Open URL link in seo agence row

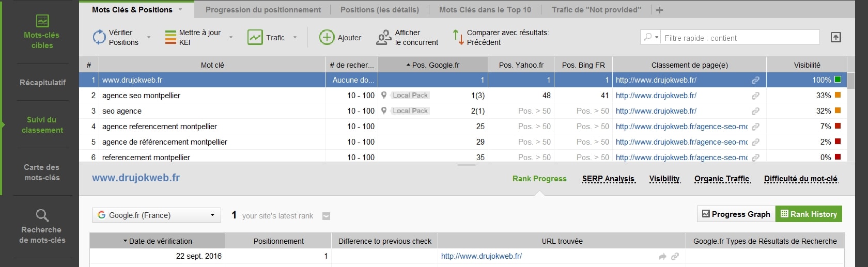click(656, 111)
